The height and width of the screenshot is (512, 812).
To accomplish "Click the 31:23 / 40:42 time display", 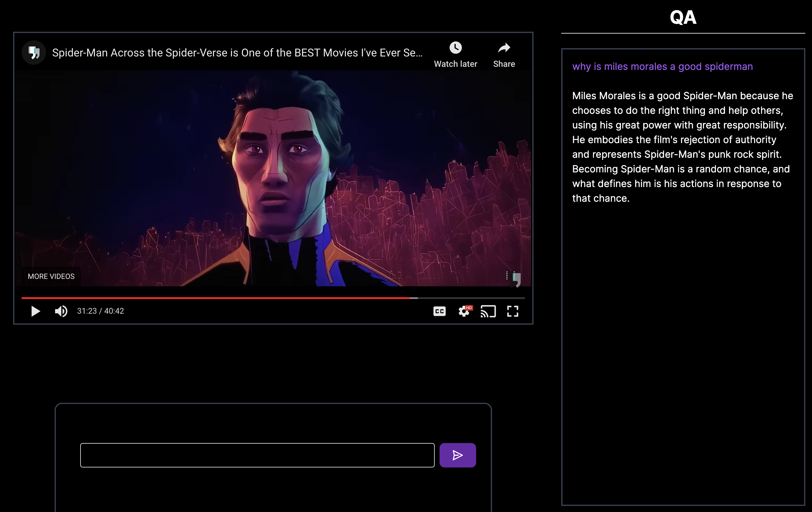I will [x=100, y=311].
